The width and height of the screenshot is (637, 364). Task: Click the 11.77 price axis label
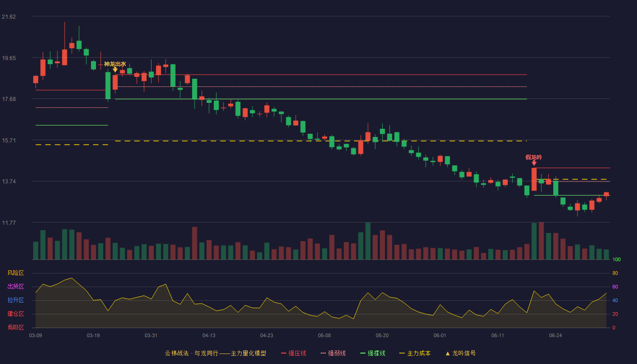click(9, 223)
